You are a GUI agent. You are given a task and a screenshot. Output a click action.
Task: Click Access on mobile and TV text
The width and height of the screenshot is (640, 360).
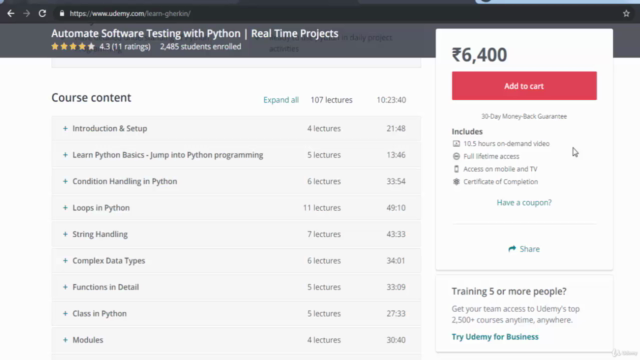point(500,169)
